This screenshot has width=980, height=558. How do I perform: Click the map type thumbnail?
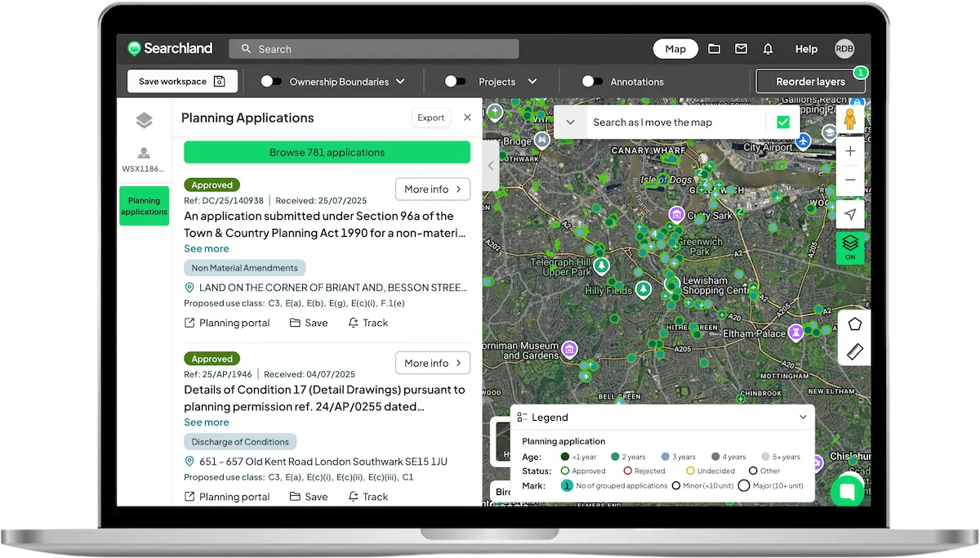point(500,441)
